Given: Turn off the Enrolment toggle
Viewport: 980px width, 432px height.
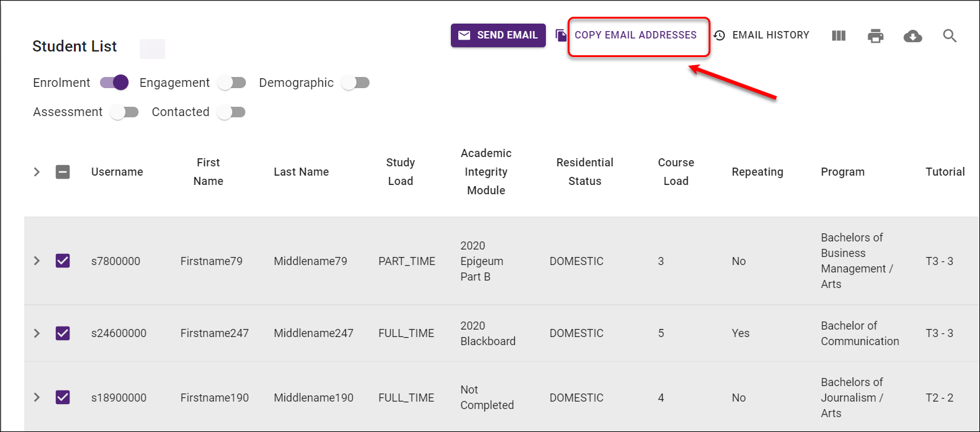Looking at the screenshot, I should click(115, 83).
